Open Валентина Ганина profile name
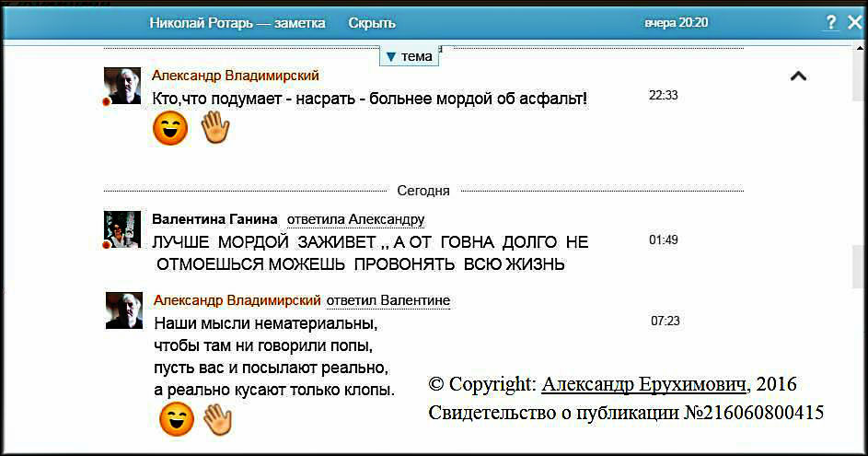 tap(214, 219)
